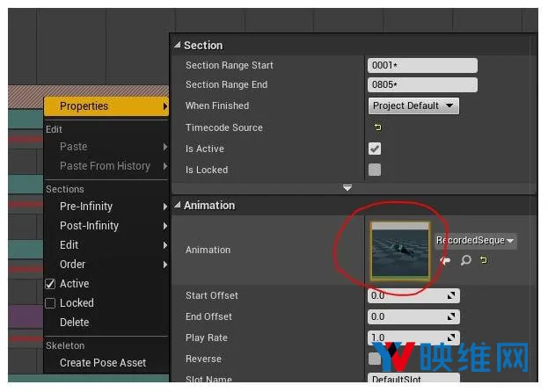Reset Animation value to default arrow
The height and width of the screenshot is (392, 548).
(x=484, y=259)
